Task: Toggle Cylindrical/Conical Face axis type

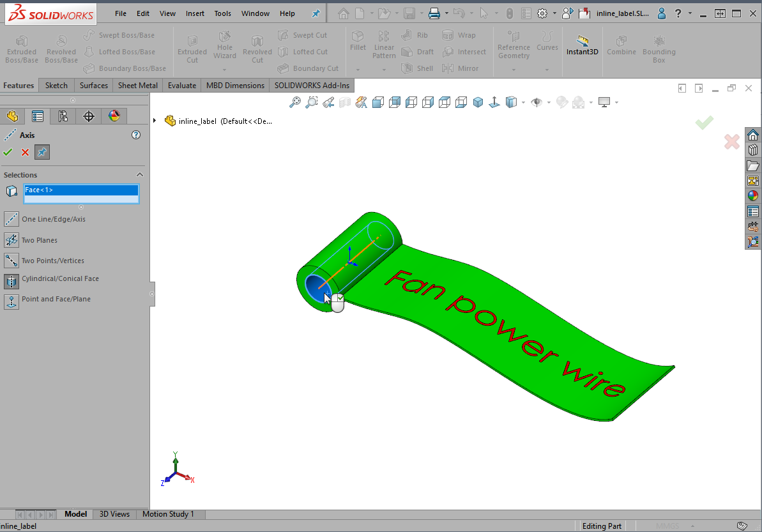Action: pyautogui.click(x=52, y=280)
